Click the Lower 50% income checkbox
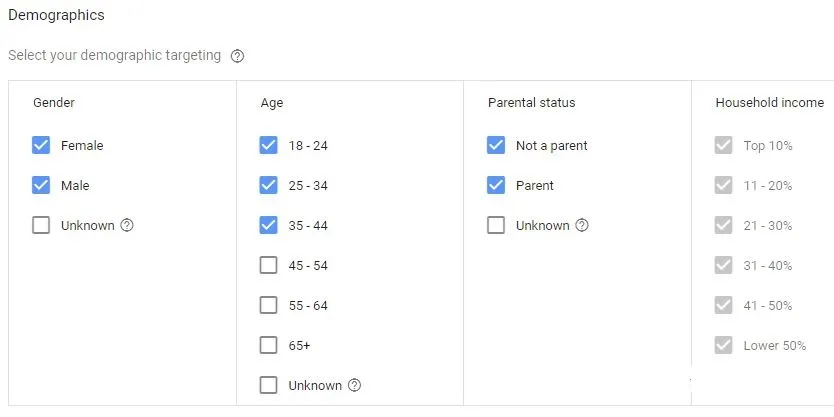This screenshot has height=417, width=834. [724, 345]
